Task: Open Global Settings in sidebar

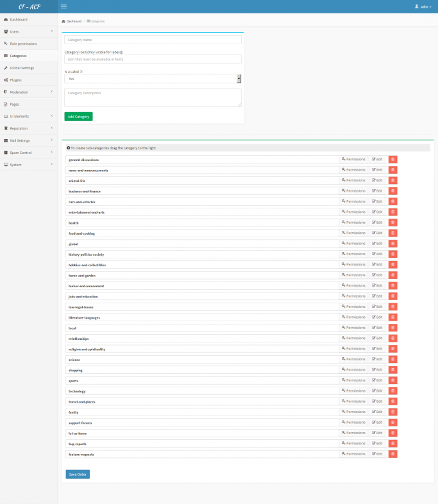Action: pos(29,68)
